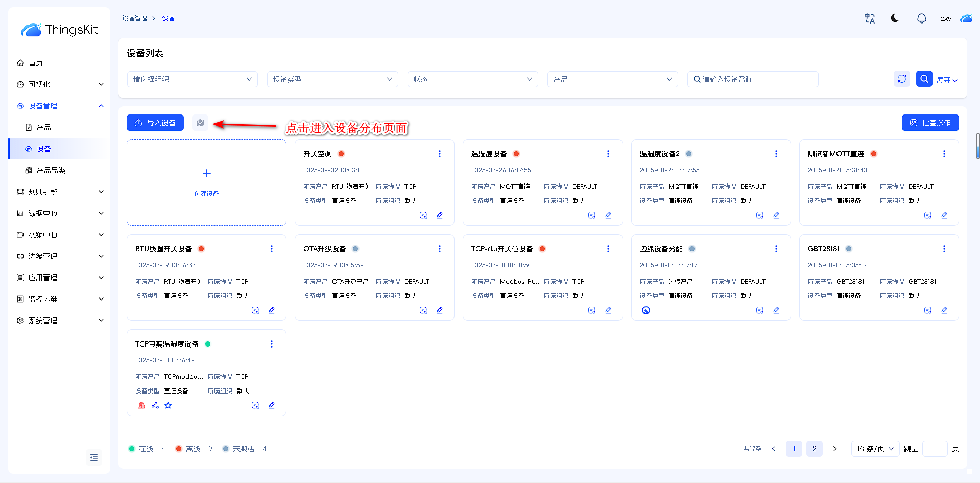
Task: Click alarm icon on TCP真实温湿度设备 card
Action: click(141, 405)
